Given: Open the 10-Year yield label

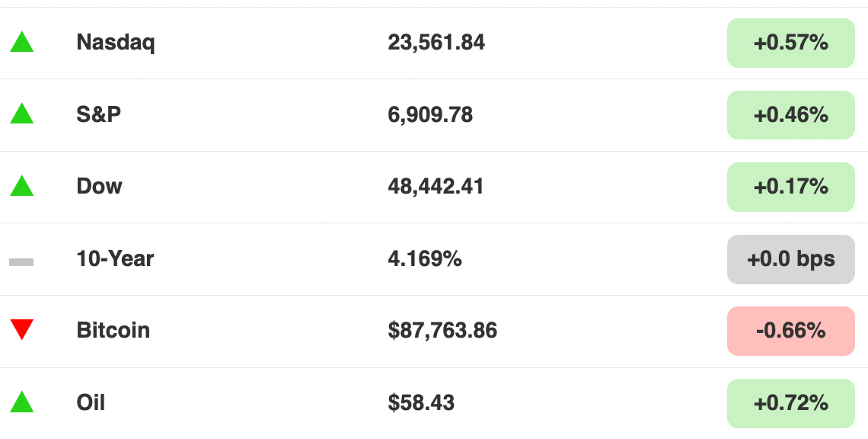Looking at the screenshot, I should [115, 258].
